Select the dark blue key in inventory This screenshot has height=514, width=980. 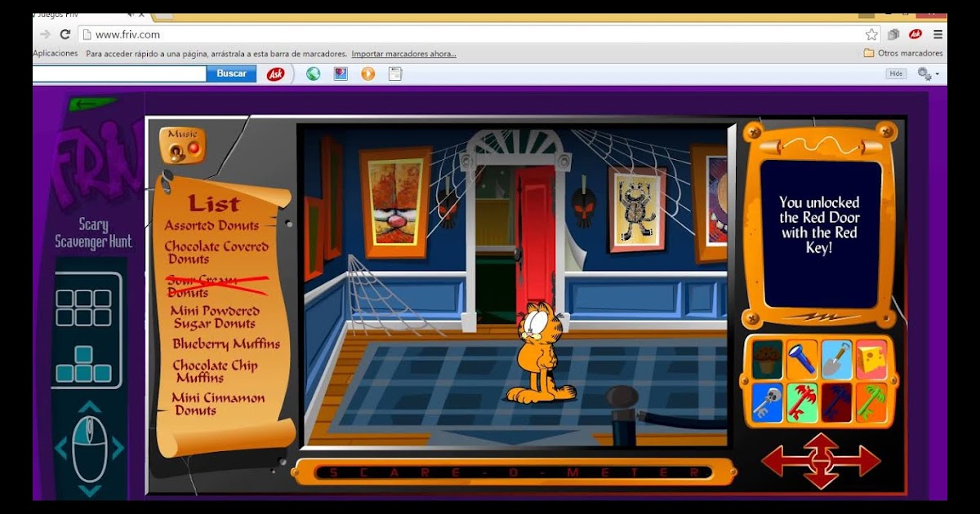coord(836,403)
